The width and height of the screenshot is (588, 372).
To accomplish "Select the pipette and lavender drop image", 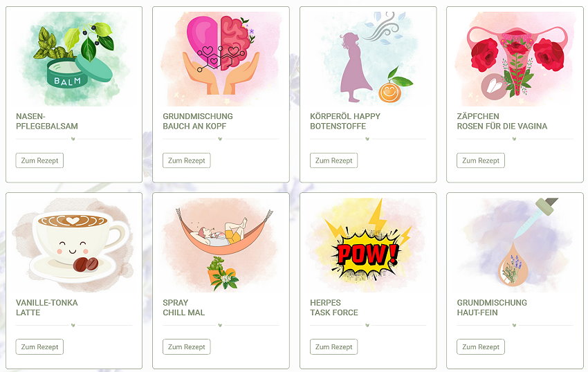I will 515,245.
